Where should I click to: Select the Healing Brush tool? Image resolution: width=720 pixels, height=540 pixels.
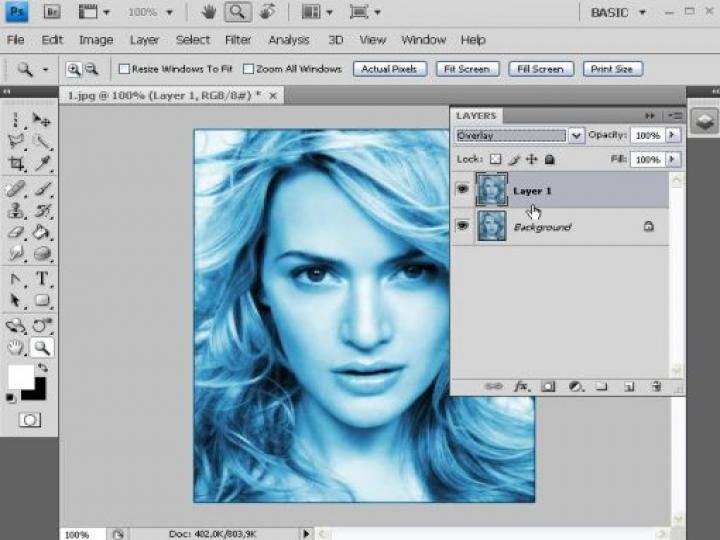coord(16,189)
